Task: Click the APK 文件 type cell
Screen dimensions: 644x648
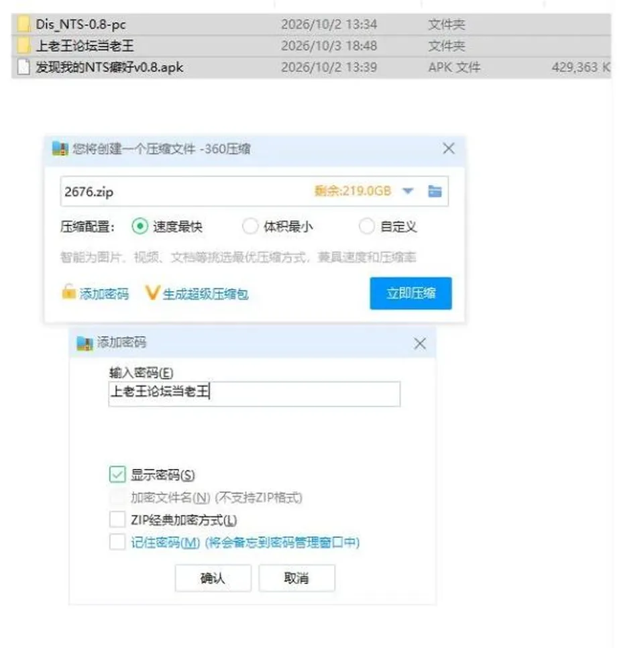Action: click(454, 67)
